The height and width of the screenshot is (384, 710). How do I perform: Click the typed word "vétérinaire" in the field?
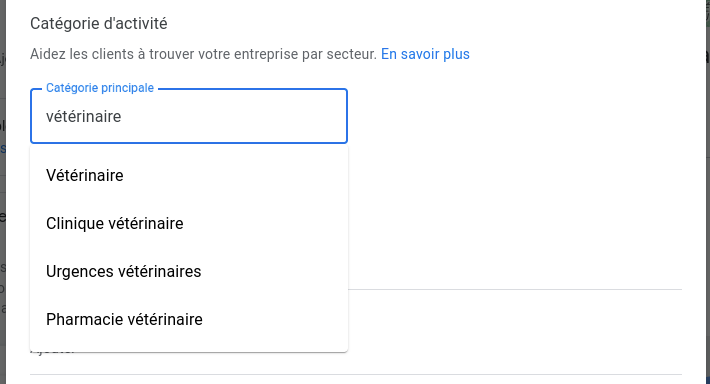(84, 116)
